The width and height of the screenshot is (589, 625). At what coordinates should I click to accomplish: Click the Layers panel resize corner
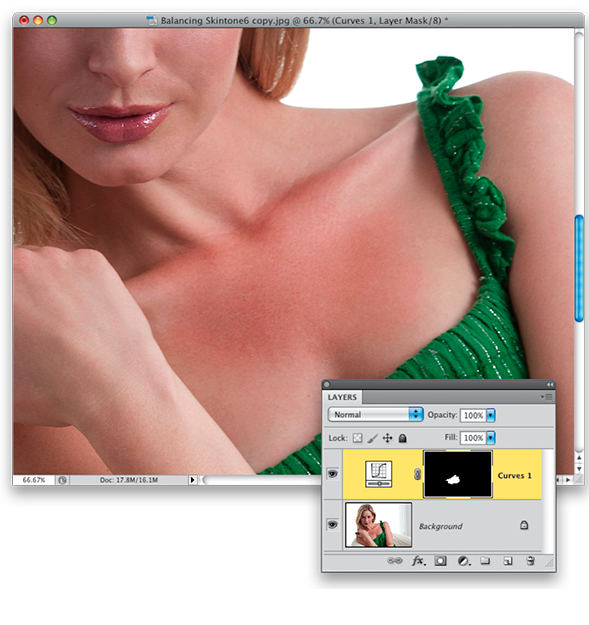pyautogui.click(x=549, y=562)
